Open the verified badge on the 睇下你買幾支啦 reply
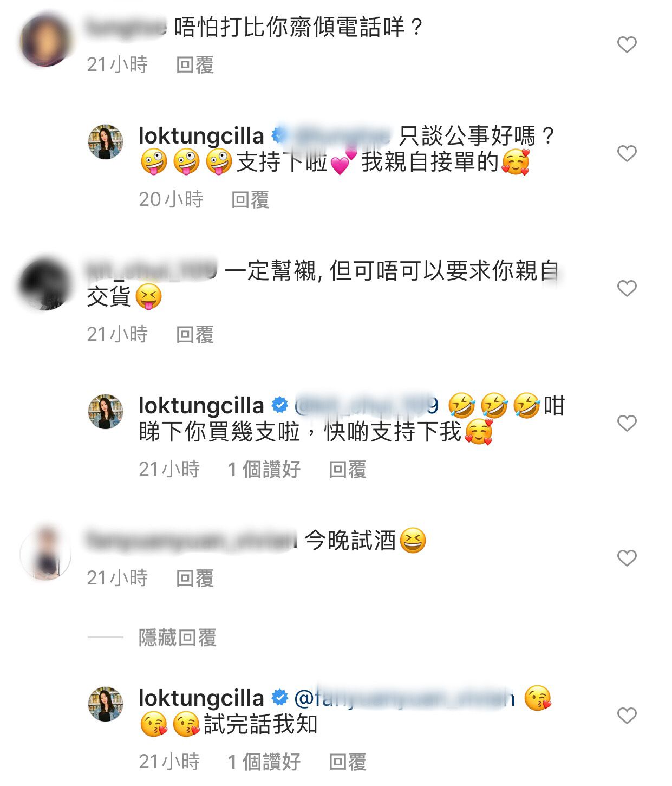672x786 pixels. point(279,405)
